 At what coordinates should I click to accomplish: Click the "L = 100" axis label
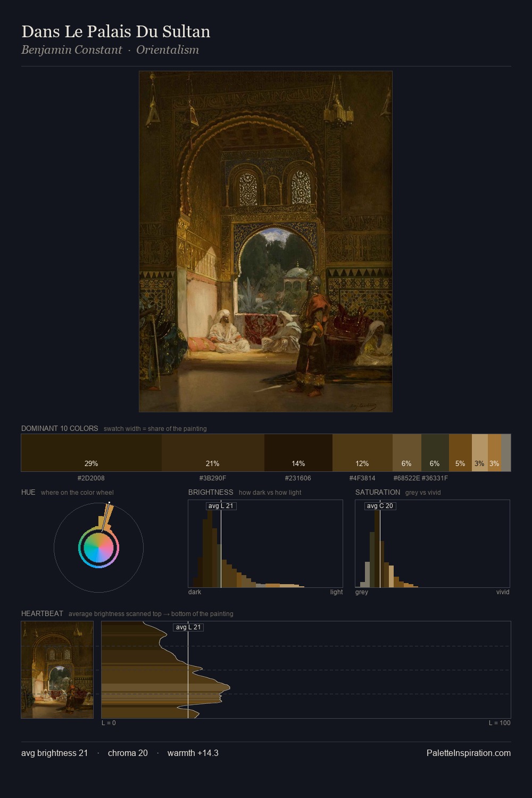(x=500, y=723)
